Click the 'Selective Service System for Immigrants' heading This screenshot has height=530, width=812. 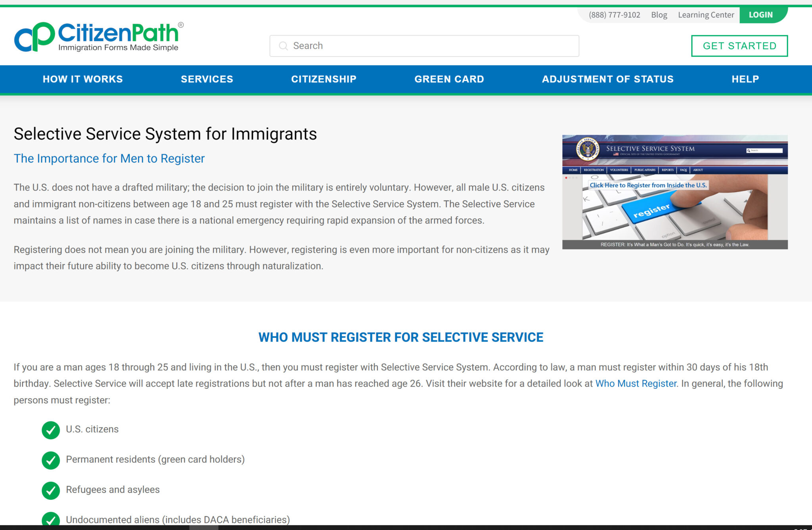click(x=165, y=134)
